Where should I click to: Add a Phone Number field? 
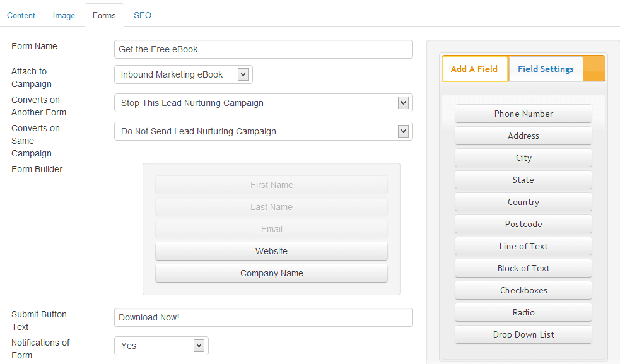coord(523,114)
